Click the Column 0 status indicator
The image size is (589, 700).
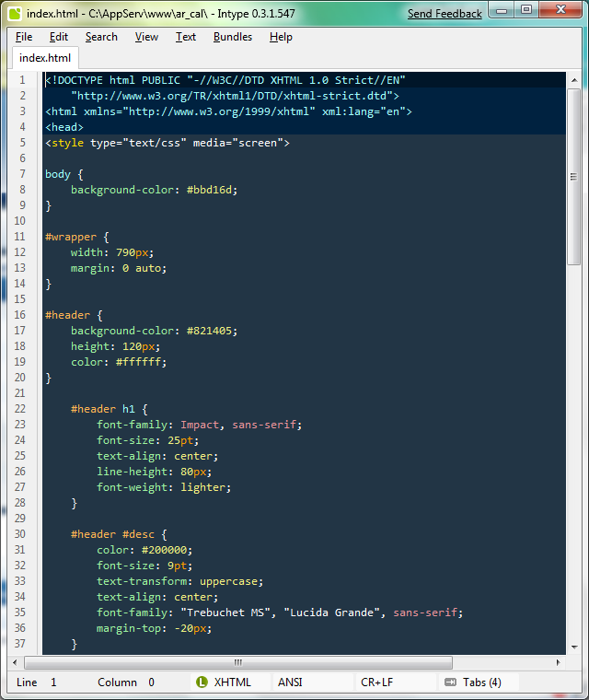(x=126, y=682)
